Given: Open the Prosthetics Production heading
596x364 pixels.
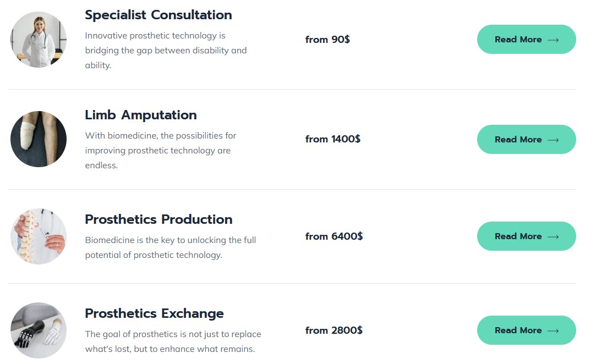Looking at the screenshot, I should (x=158, y=219).
